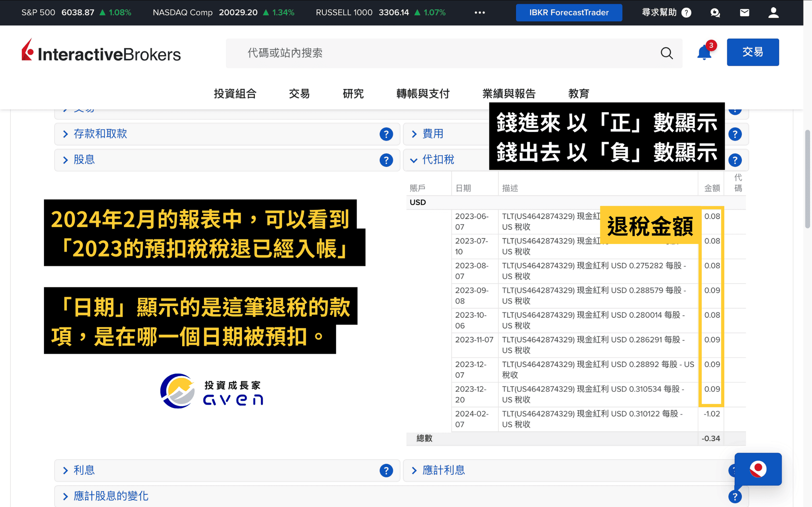Open the 投資組合 menu

(x=235, y=94)
